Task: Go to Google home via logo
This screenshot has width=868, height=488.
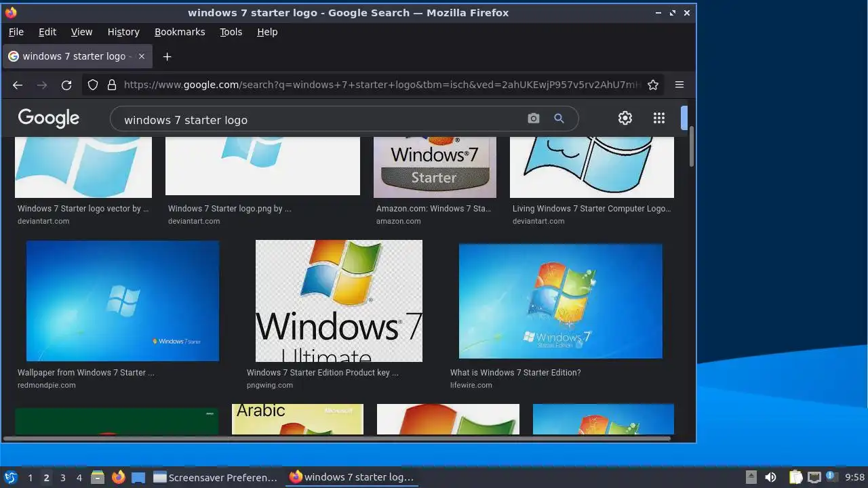Action: [x=49, y=119]
